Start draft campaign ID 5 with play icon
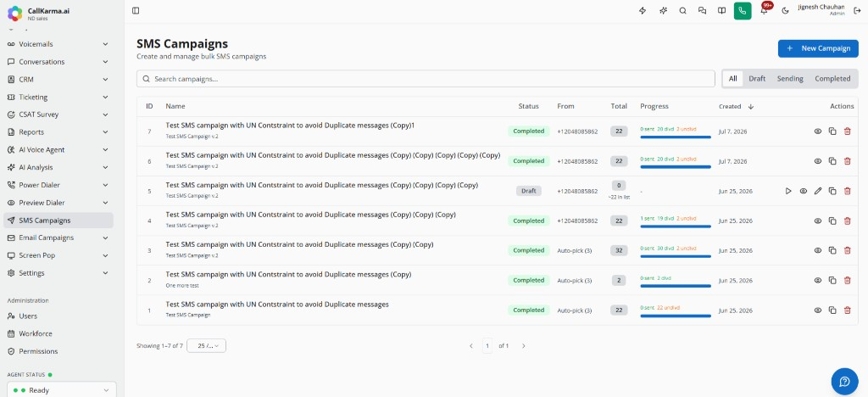Screen dimensions: 868x397 pos(788,191)
